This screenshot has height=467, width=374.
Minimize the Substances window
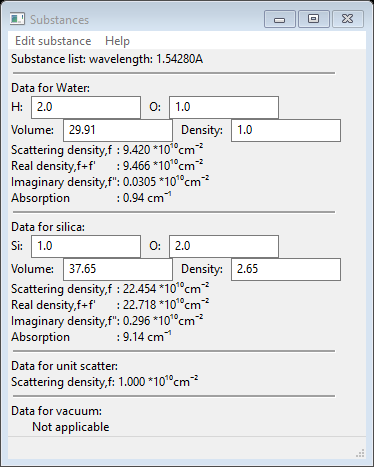[279, 19]
